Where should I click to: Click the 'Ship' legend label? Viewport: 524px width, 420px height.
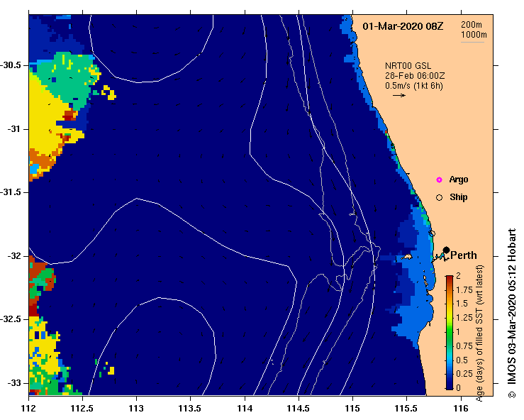click(459, 197)
